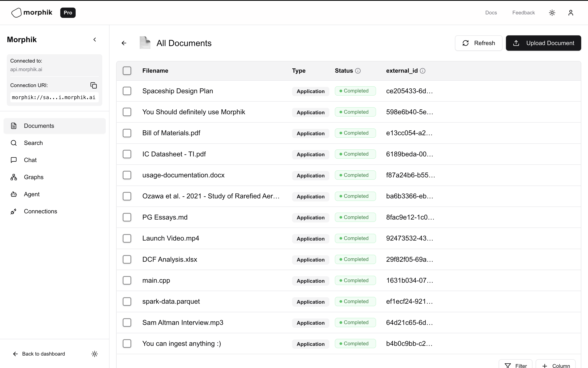Open the Feedback page
Image resolution: width=588 pixels, height=368 pixels.
(x=523, y=12)
